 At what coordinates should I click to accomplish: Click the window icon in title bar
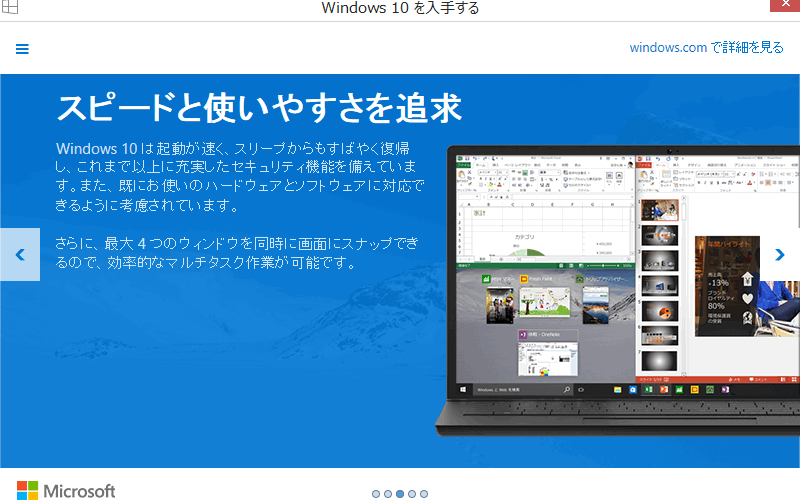[11, 9]
